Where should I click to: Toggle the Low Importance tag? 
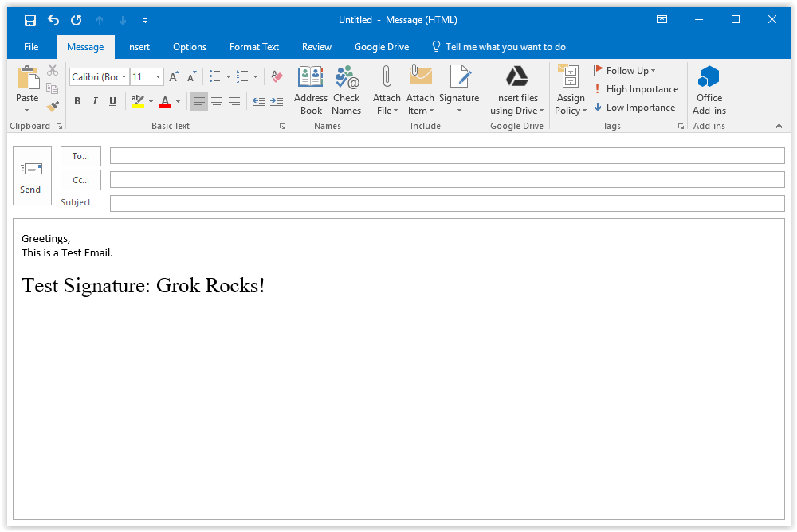[x=634, y=108]
